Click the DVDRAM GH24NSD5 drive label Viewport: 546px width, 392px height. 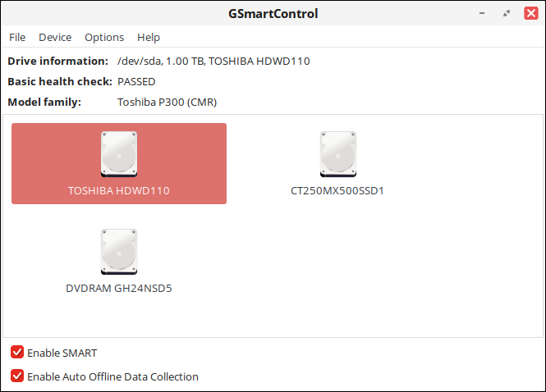pos(119,289)
